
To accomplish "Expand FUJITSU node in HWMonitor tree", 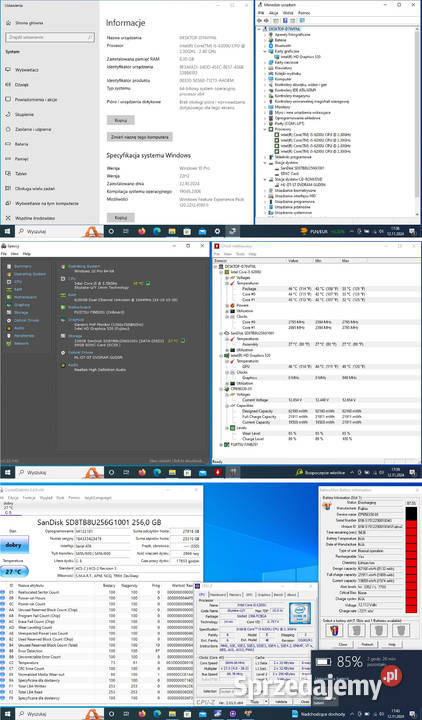I will pyautogui.click(x=221, y=444).
